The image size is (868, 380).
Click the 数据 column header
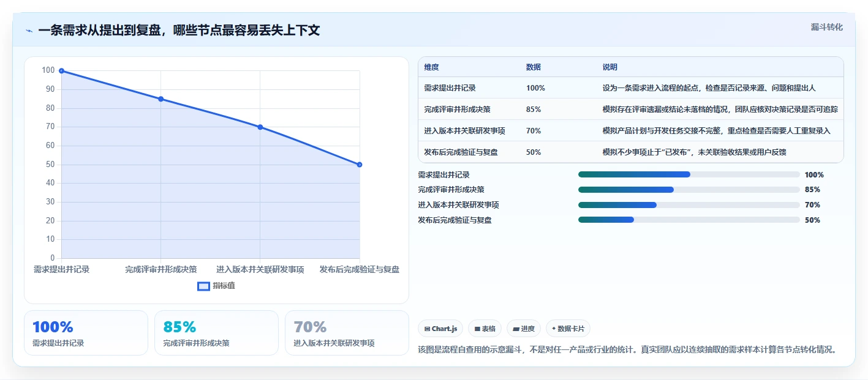[x=534, y=67]
